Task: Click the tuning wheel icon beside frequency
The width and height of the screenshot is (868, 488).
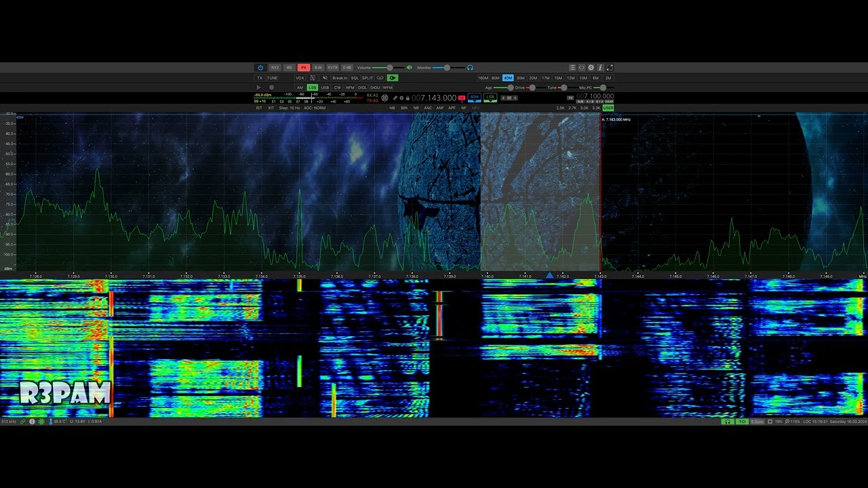Action: (x=384, y=98)
